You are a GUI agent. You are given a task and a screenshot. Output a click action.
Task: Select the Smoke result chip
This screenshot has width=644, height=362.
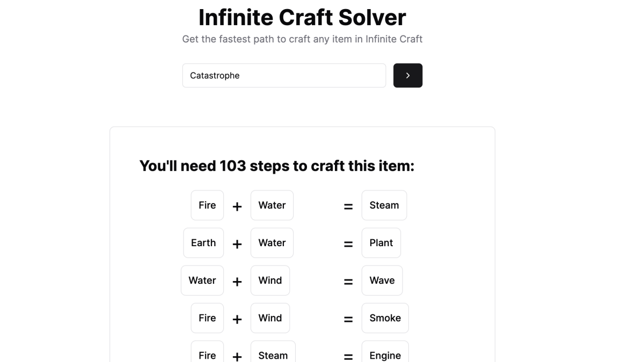pyautogui.click(x=385, y=318)
